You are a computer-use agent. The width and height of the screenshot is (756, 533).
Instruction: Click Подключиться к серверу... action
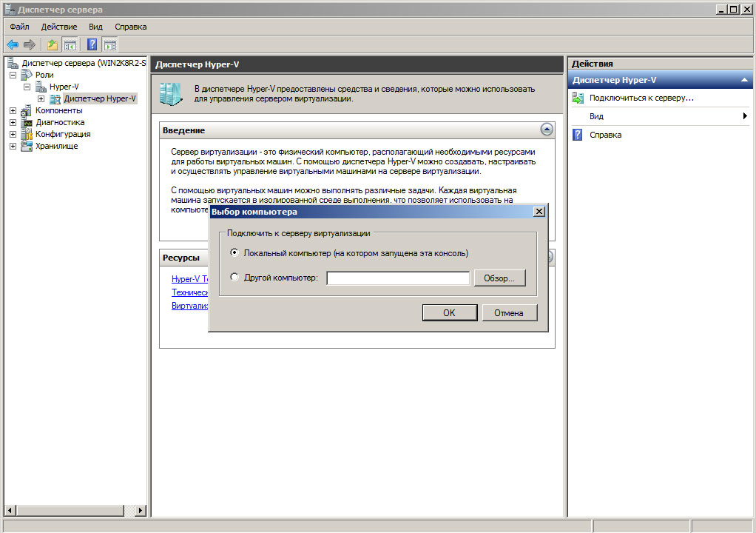pos(641,98)
